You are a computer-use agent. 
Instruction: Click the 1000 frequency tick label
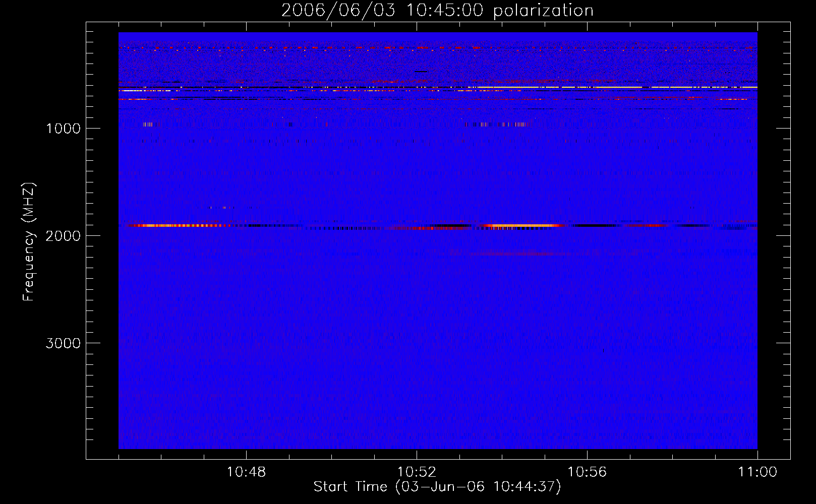click(63, 129)
